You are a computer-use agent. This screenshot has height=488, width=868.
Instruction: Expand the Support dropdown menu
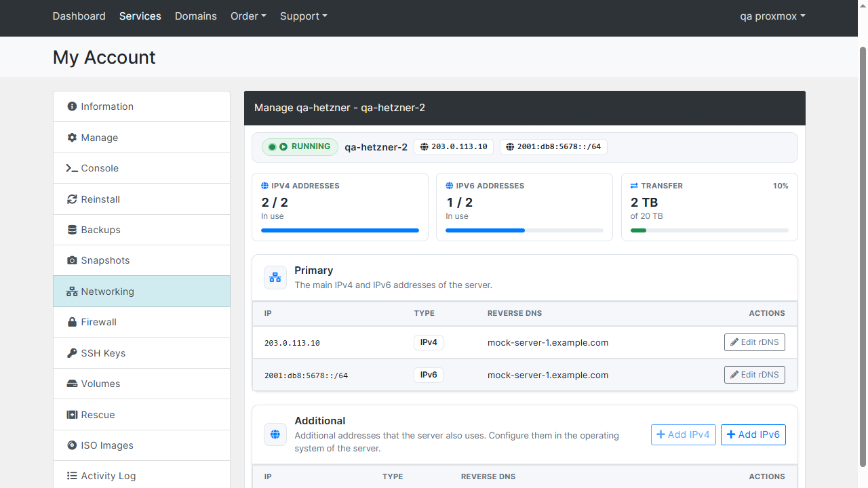point(304,16)
